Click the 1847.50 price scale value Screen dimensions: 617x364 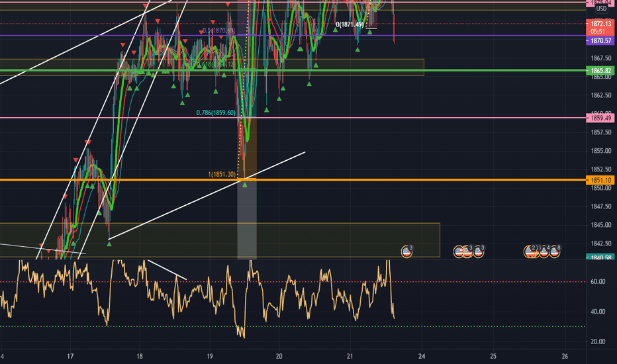pos(601,206)
